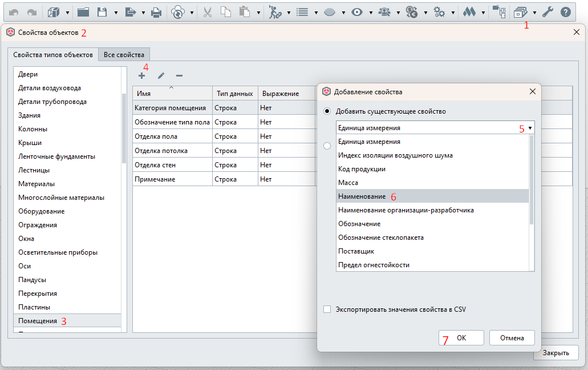Click the Undo arrow icon
This screenshot has width=588, height=370.
coord(14,13)
